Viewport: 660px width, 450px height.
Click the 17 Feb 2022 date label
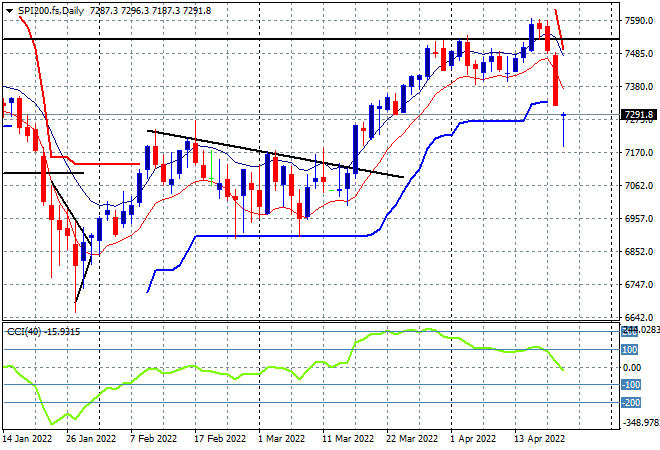pos(220,439)
